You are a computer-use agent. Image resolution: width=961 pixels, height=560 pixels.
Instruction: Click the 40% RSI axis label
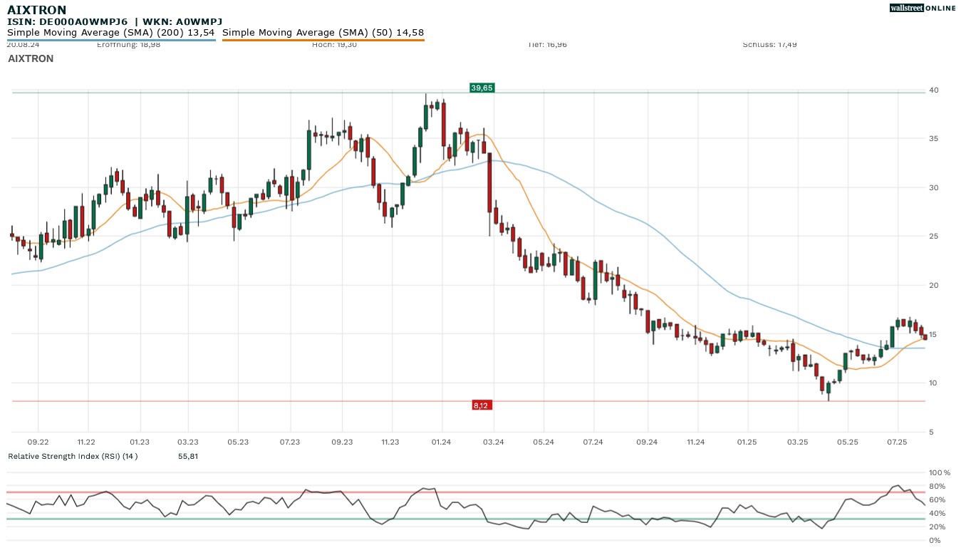[936, 513]
